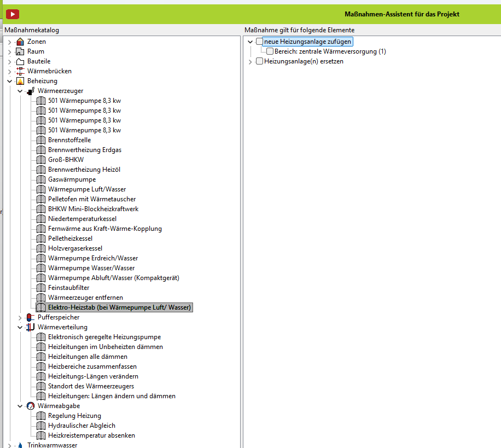This screenshot has width=501, height=448.
Task: Click the Wärmeabgabe gauge icon
Action: pos(31,406)
